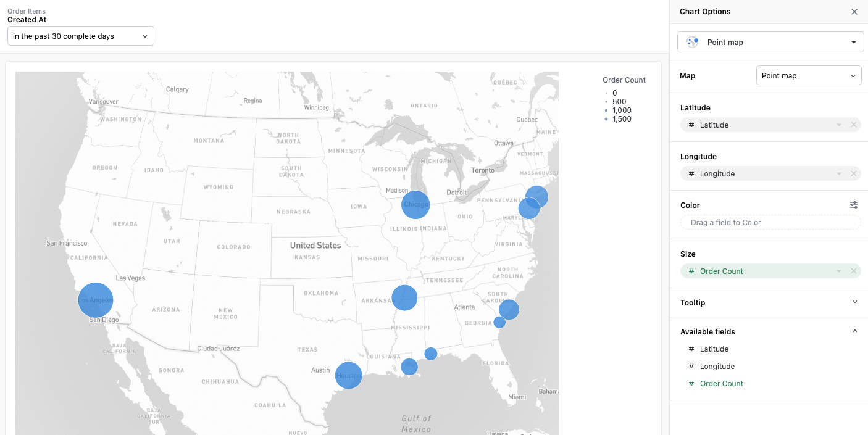Image resolution: width=868 pixels, height=435 pixels.
Task: Select Longitude in Available fields
Action: [717, 367]
